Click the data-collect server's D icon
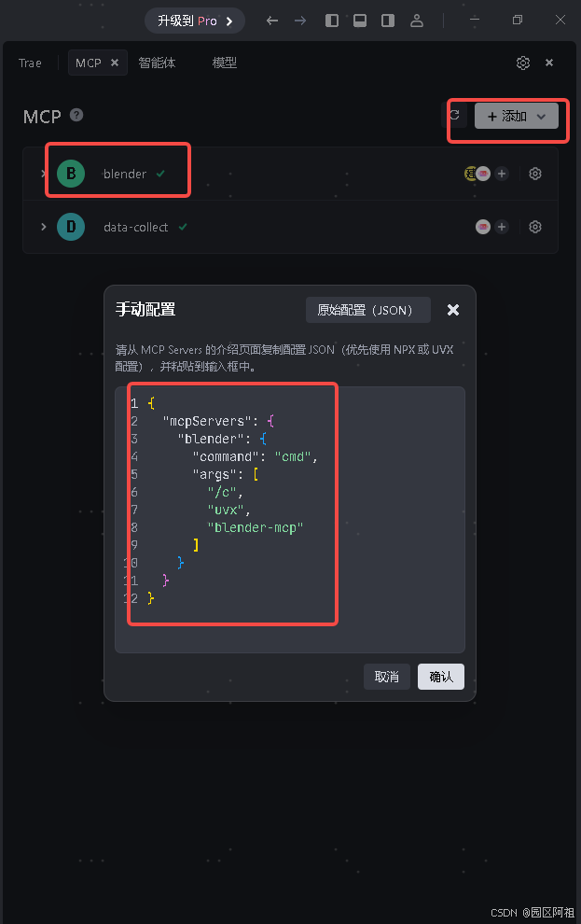 click(x=69, y=226)
